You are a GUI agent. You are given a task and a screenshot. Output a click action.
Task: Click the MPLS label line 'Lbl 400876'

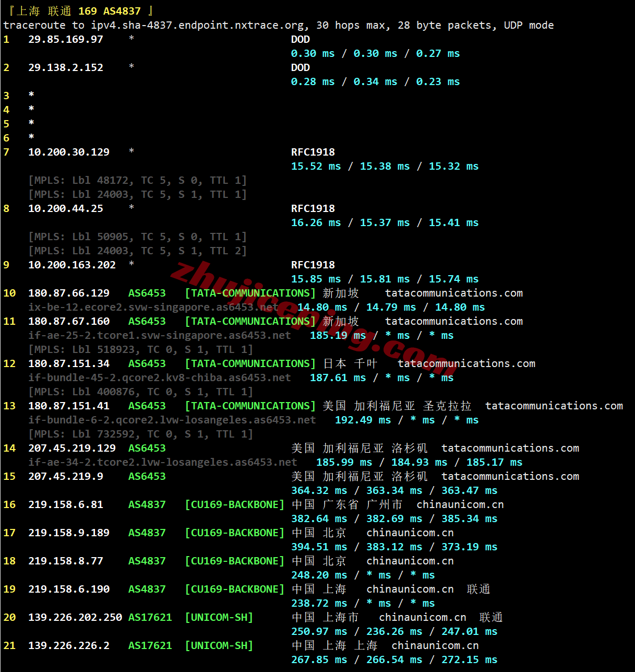click(x=140, y=392)
